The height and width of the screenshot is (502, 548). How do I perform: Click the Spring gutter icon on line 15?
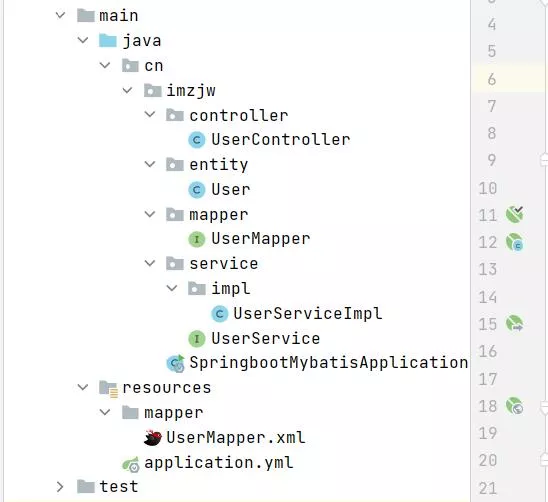click(514, 323)
